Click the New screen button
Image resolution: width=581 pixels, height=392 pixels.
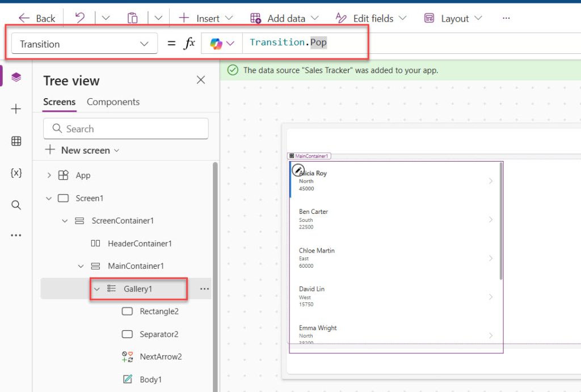click(x=82, y=150)
